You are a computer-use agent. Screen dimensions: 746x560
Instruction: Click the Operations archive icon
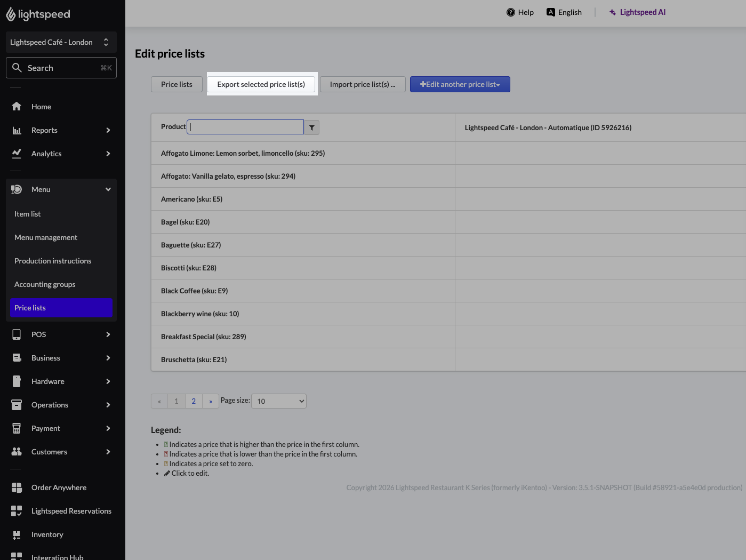[x=17, y=405]
